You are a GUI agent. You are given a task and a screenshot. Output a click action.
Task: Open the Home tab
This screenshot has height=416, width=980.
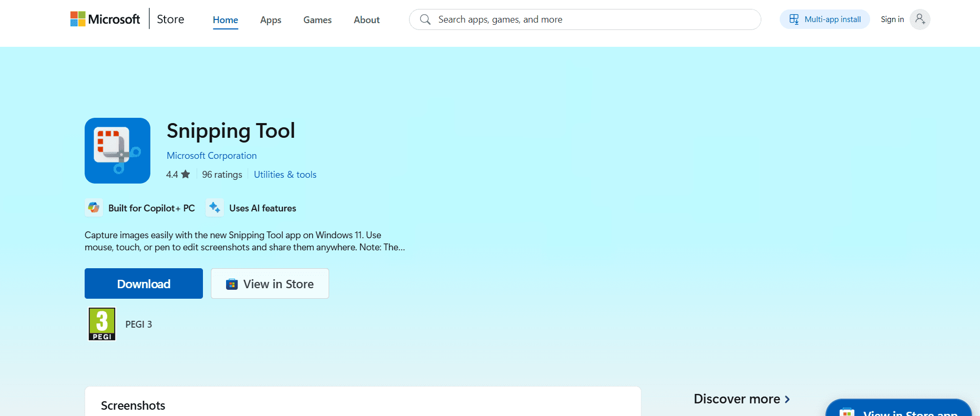click(x=225, y=20)
